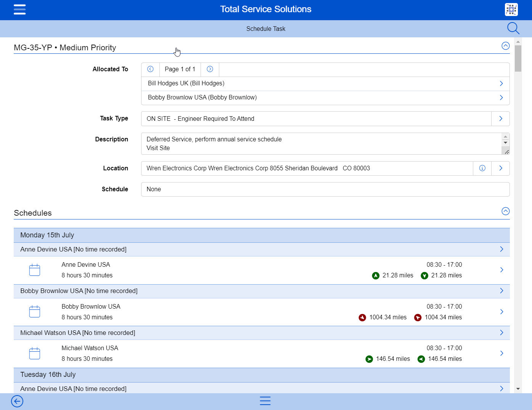The width and height of the screenshot is (532, 410).
Task: Open Bobby Brownlow USA schedule header row
Action: [x=262, y=291]
